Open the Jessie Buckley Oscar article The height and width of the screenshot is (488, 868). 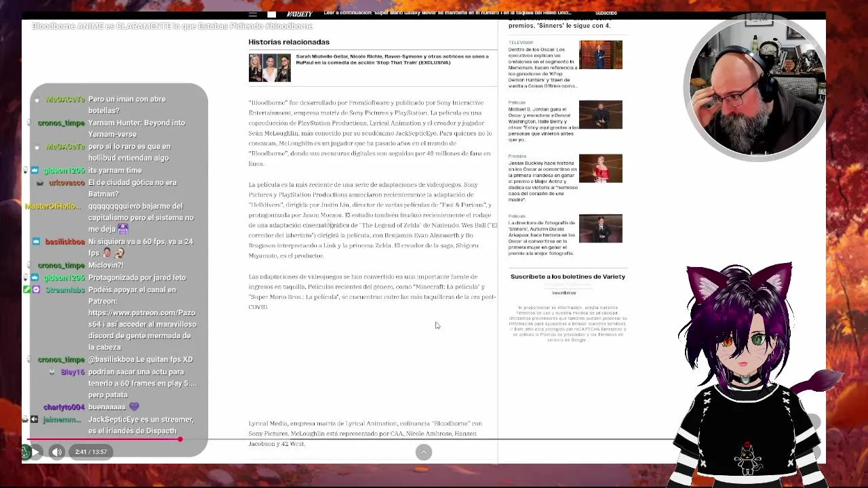point(542,181)
